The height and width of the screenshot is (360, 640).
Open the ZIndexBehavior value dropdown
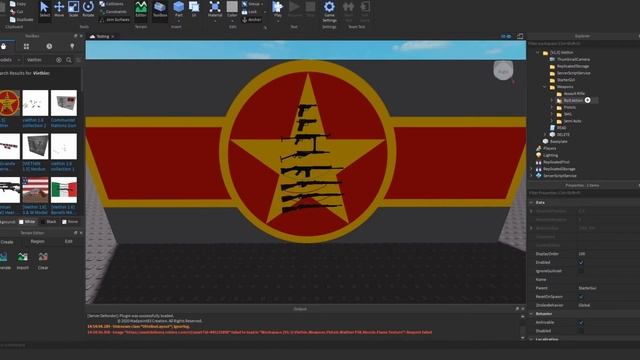608,305
